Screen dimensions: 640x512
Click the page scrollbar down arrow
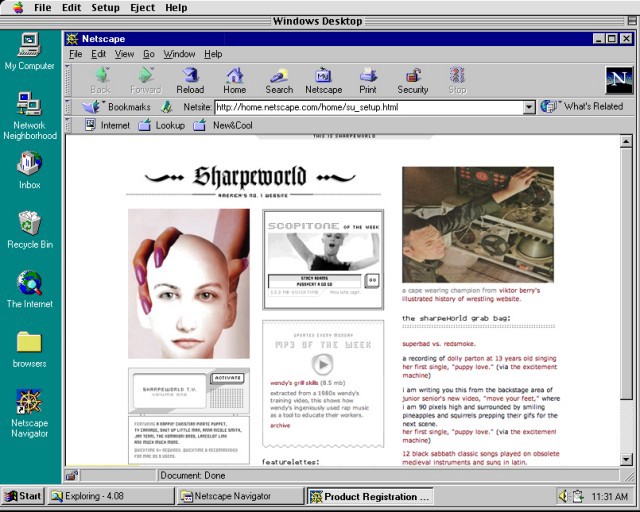pos(626,459)
